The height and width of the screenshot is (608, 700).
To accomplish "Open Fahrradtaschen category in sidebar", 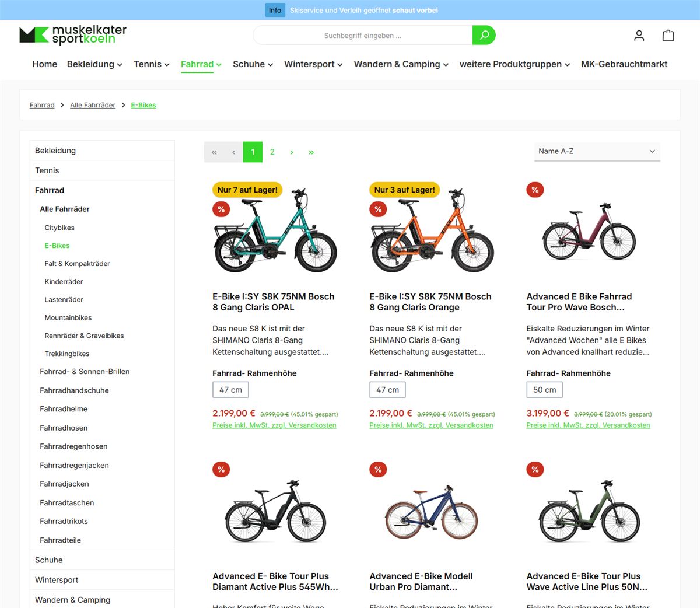I will 67,502.
